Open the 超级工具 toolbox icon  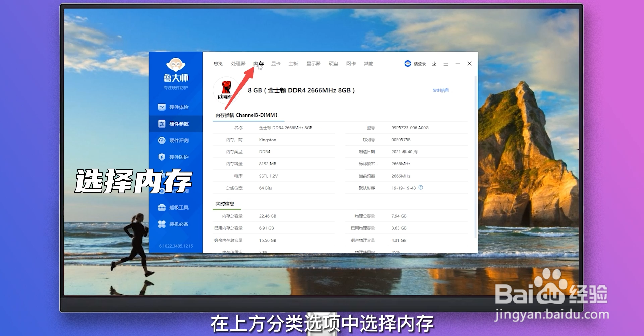162,207
